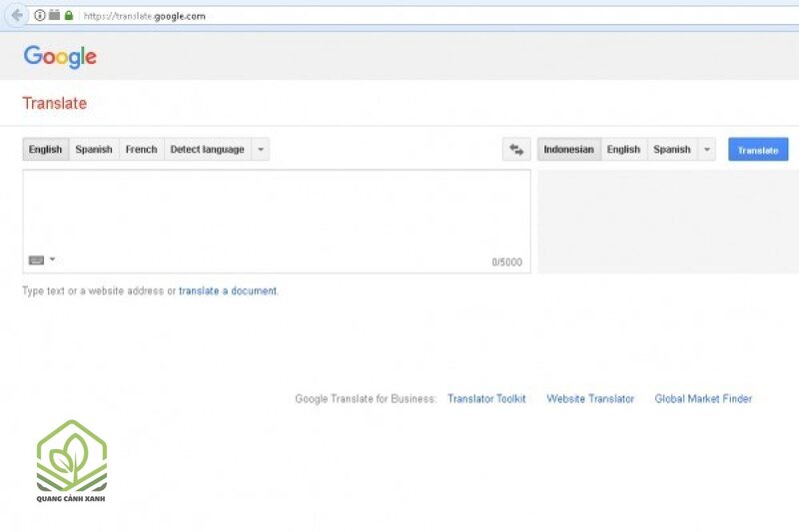Open the Translator Toolkit link

click(486, 398)
